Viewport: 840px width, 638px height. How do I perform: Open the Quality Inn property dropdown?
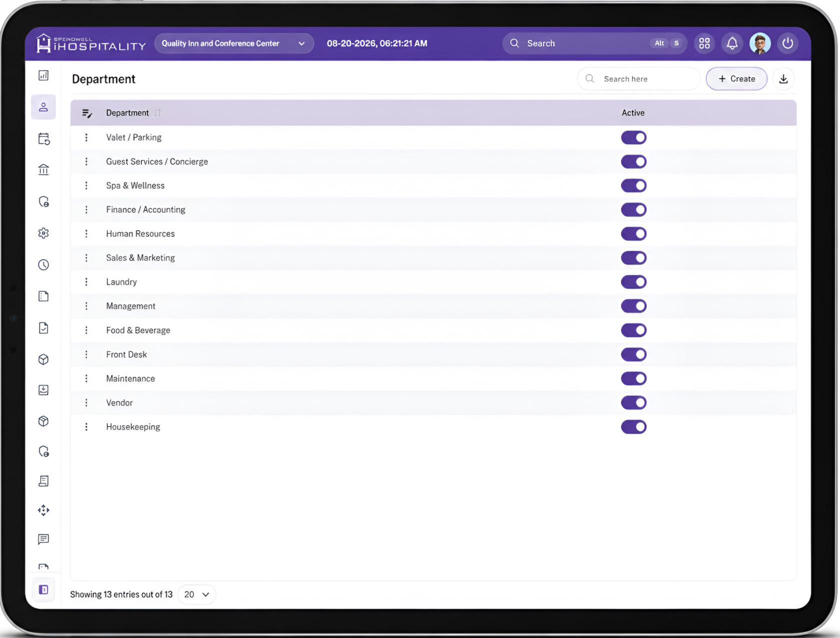coord(234,44)
